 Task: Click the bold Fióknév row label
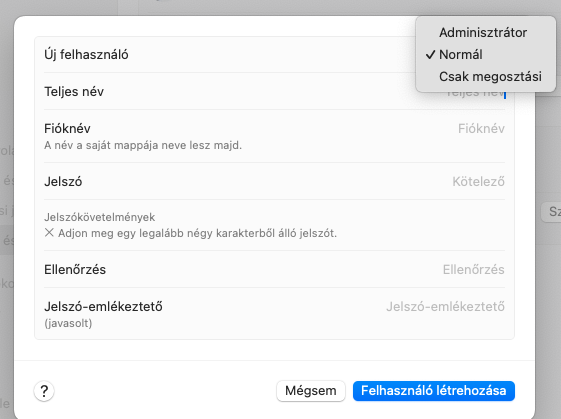click(x=67, y=128)
